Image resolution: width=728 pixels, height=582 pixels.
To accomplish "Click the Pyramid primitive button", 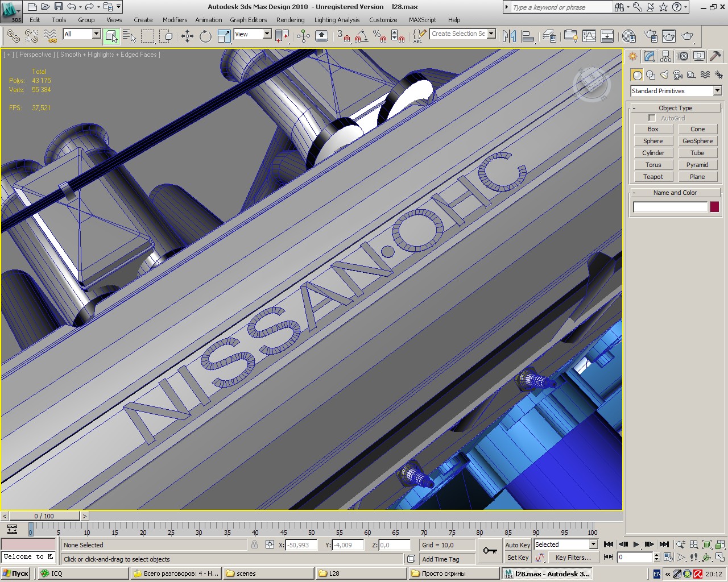I will point(697,165).
